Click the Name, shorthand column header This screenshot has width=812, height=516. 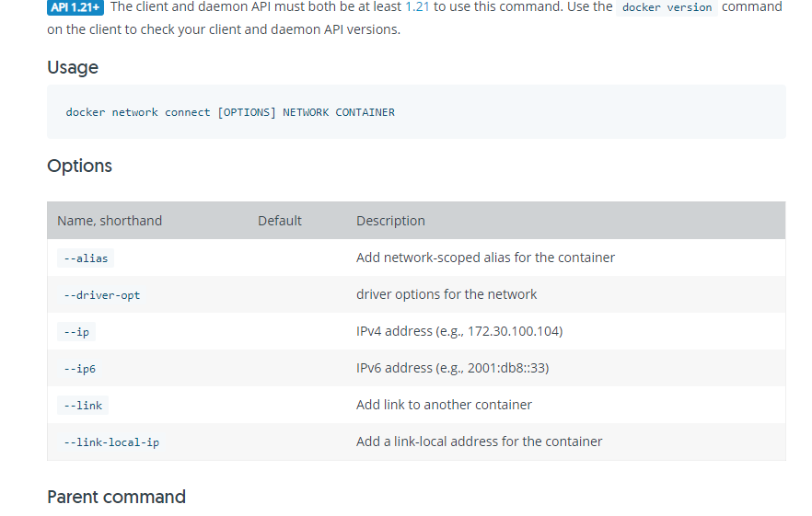point(110,221)
